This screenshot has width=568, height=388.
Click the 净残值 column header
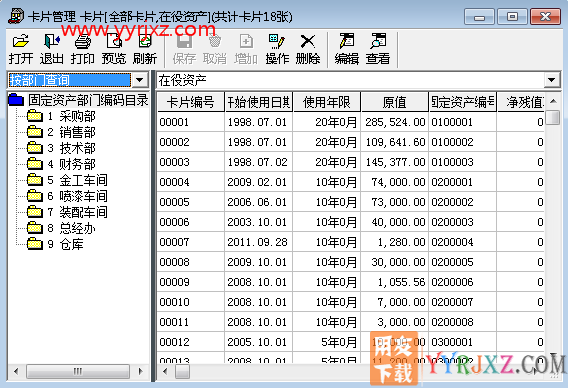click(x=521, y=102)
